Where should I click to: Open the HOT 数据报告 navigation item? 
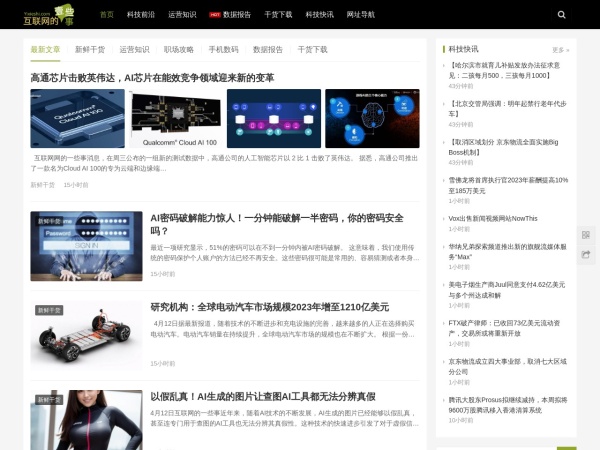tap(230, 15)
